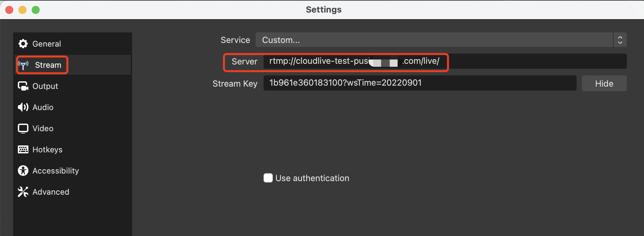
Task: Click the Audio speaker icon
Action: (23, 107)
